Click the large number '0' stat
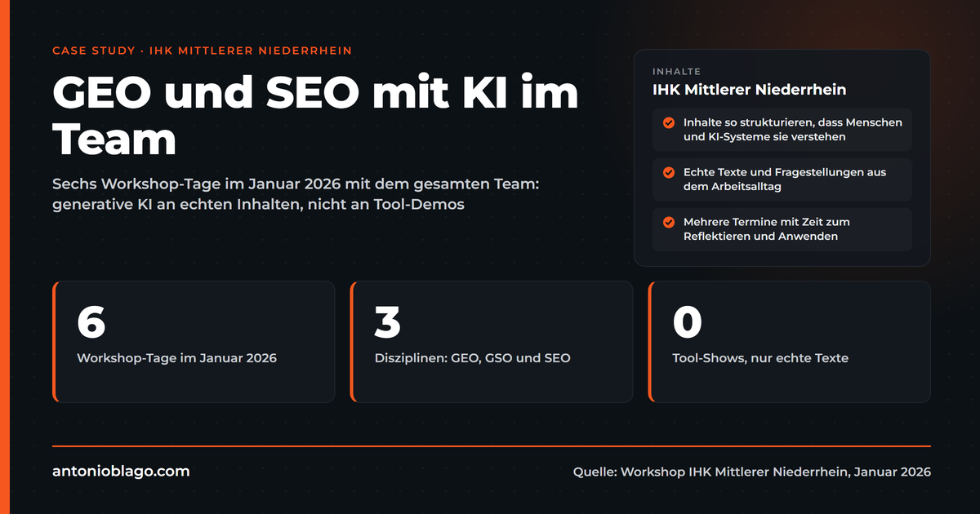The height and width of the screenshot is (514, 980). (688, 321)
